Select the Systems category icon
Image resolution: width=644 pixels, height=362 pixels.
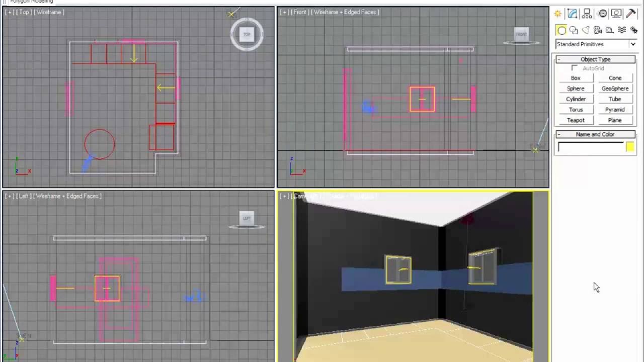click(633, 31)
